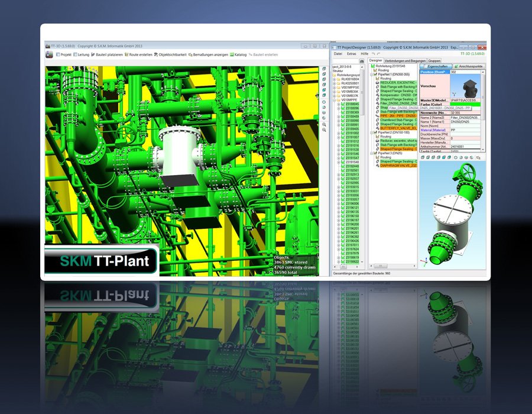Click folder icon of V010MB35K
This screenshot has width=532, height=414.
(338, 92)
